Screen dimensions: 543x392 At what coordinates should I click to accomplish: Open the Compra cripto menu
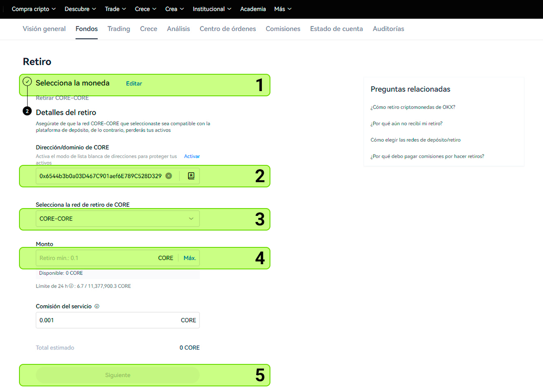[x=34, y=9]
